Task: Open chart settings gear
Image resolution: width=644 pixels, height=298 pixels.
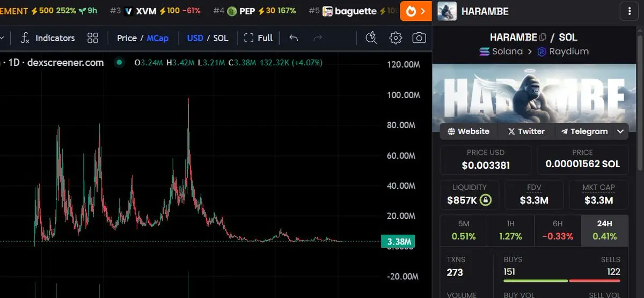Action: pyautogui.click(x=396, y=38)
